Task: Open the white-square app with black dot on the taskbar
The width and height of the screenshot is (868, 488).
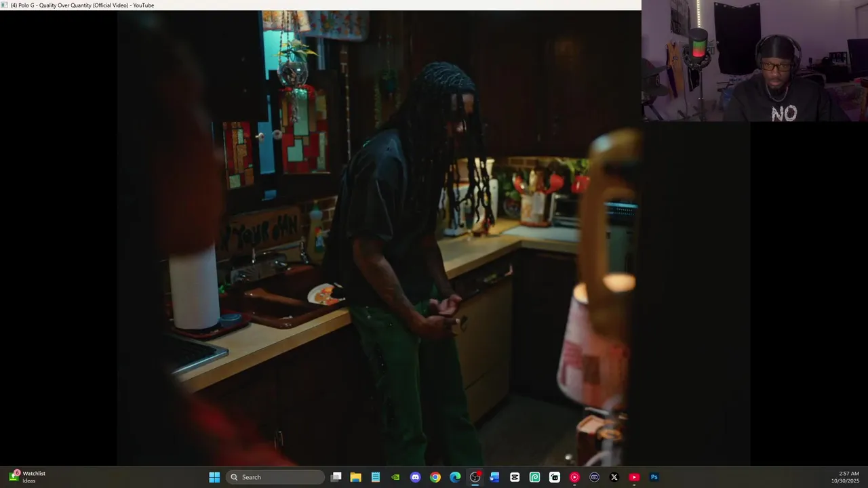Action: point(555,477)
